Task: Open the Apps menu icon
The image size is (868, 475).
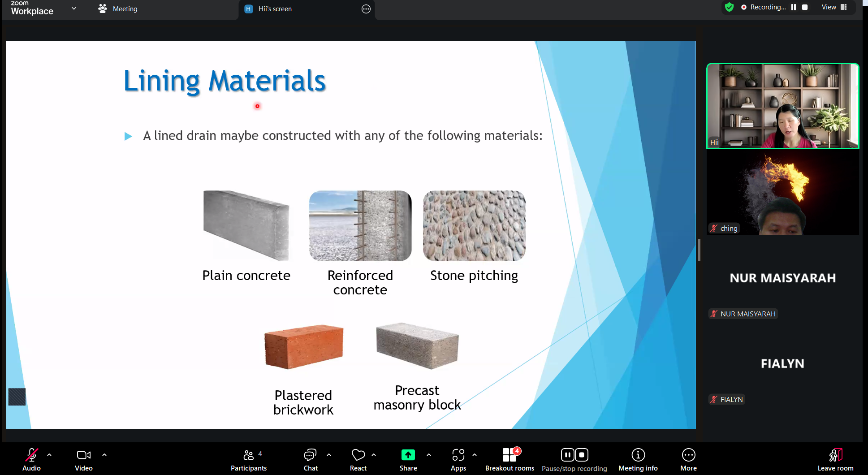Action: (458, 455)
